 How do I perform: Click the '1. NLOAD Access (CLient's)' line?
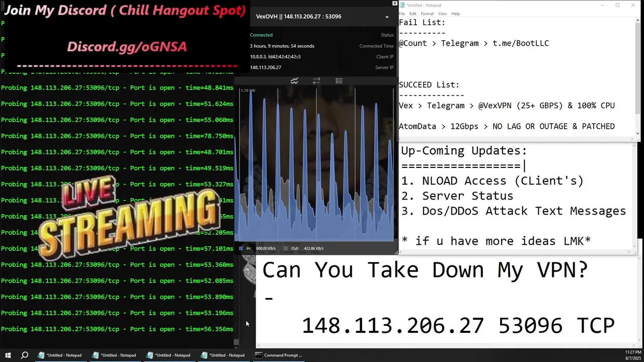(x=492, y=181)
